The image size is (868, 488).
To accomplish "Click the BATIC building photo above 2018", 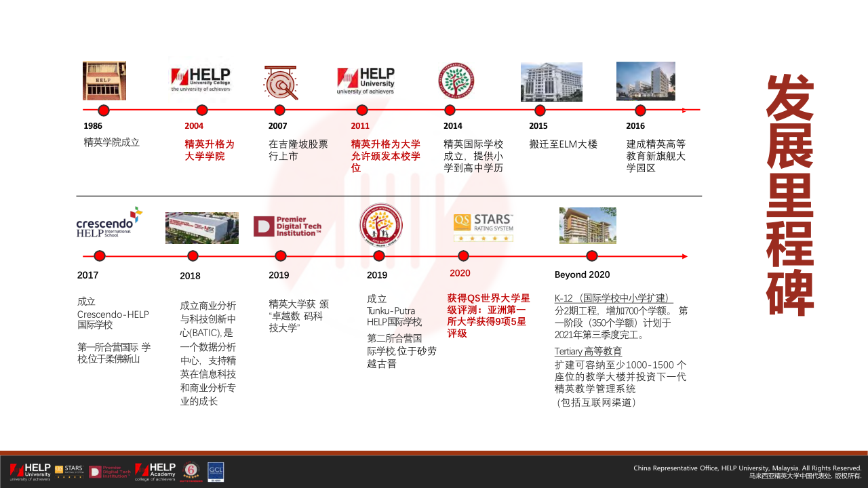I will (x=202, y=228).
